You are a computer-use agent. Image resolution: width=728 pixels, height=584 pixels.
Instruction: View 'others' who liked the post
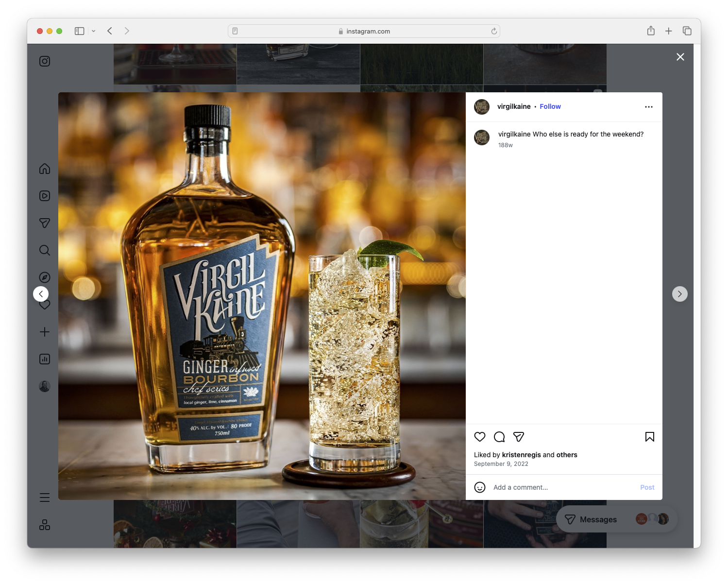567,455
